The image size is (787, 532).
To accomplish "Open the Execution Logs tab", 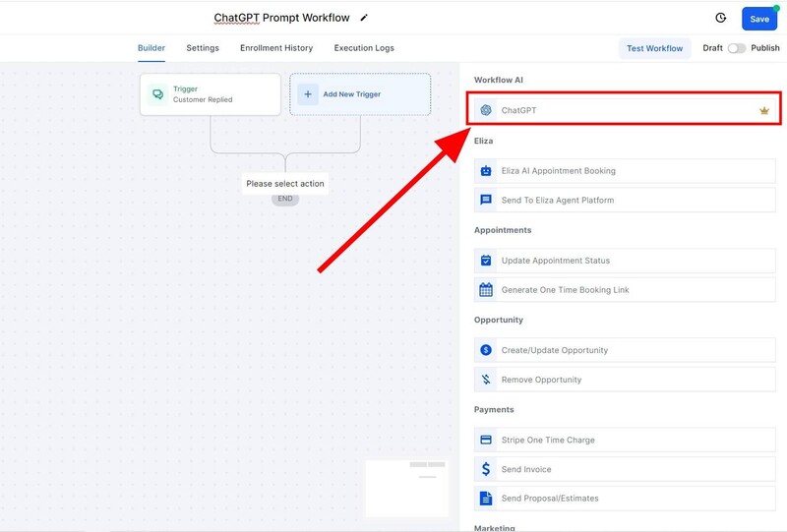I will (x=364, y=48).
